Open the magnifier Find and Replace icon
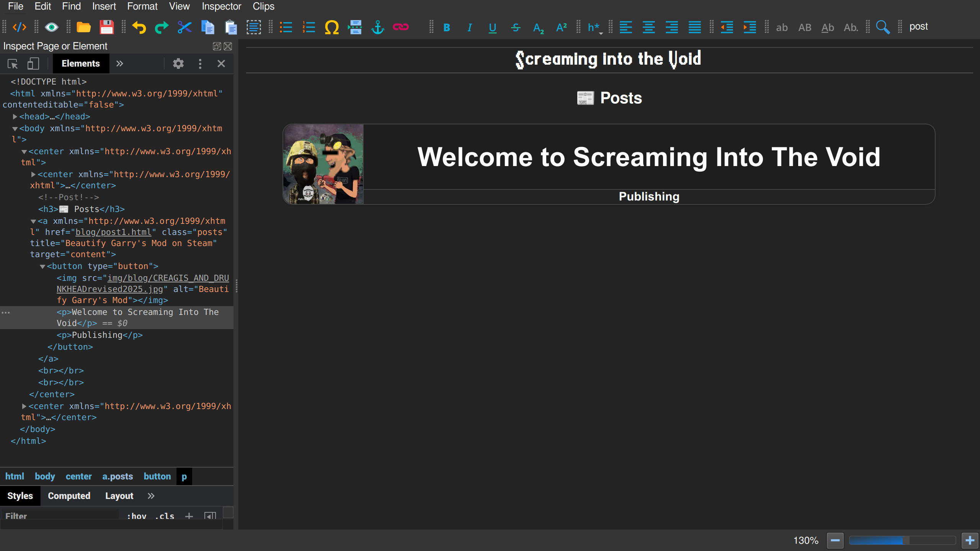 point(883,27)
